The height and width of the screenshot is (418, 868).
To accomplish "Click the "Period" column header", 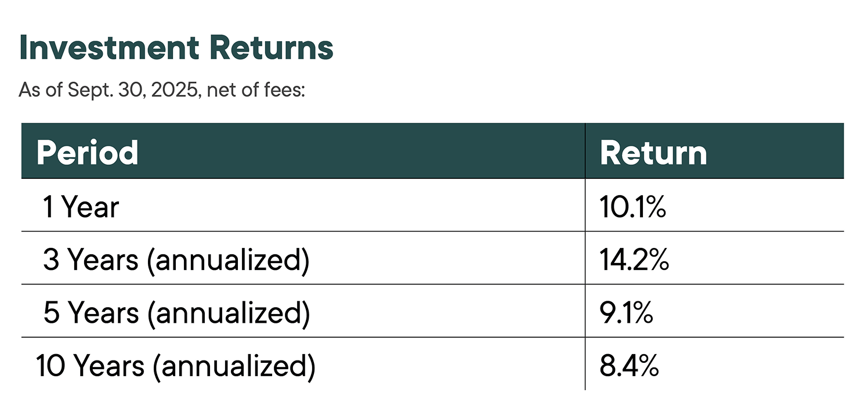I will coord(87,152).
